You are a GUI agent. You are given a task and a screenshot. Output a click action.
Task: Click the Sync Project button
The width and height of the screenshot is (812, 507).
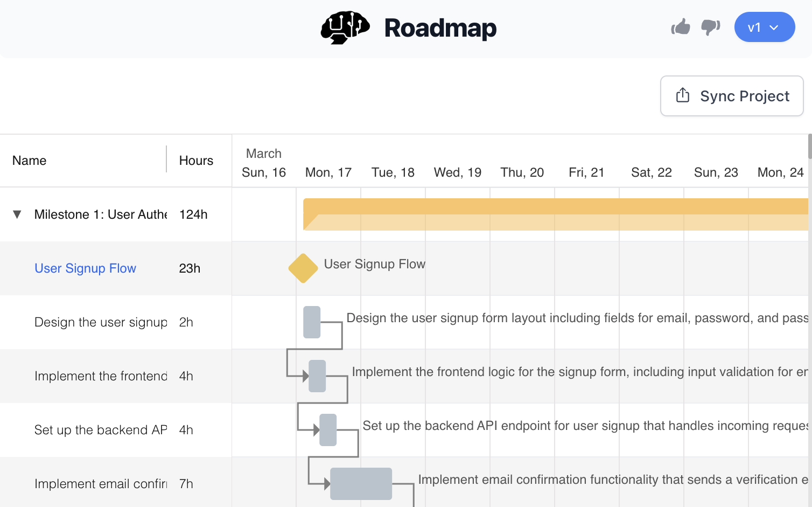(x=731, y=96)
